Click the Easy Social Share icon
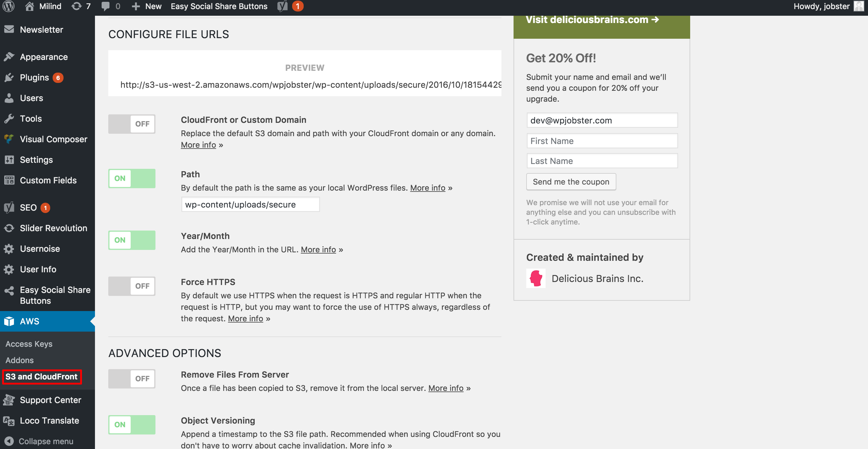Image resolution: width=868 pixels, height=449 pixels. pos(9,290)
